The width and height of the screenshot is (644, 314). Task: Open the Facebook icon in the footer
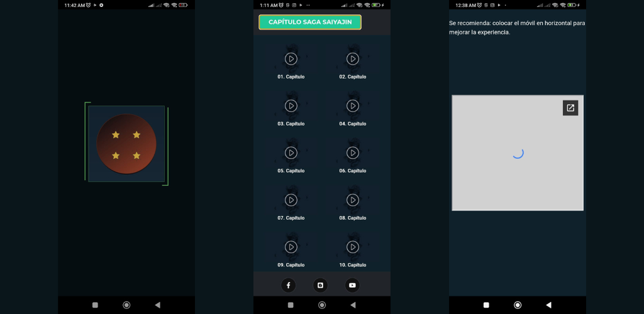288,285
